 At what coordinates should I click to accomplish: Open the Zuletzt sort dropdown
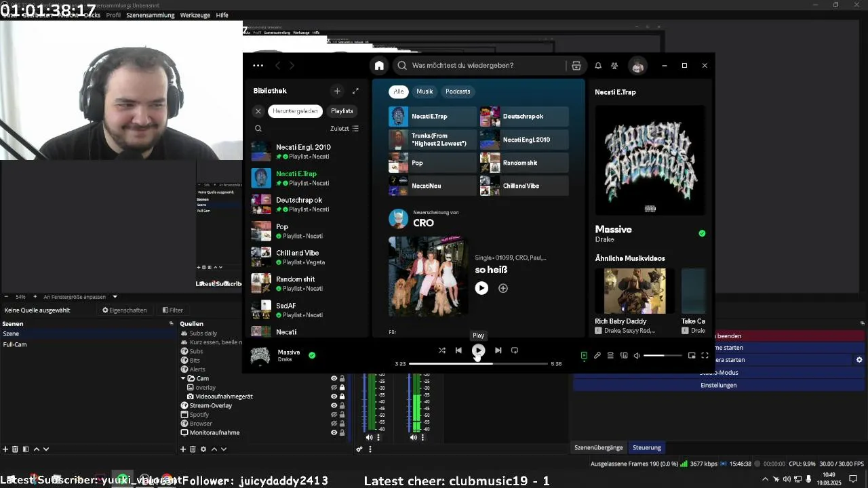click(344, 128)
